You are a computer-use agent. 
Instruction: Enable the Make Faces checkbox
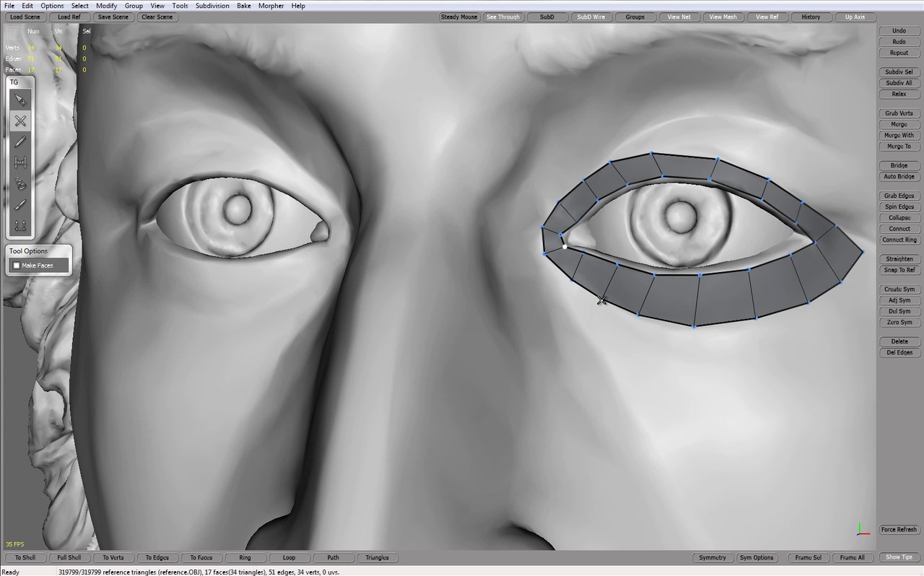[x=17, y=266]
